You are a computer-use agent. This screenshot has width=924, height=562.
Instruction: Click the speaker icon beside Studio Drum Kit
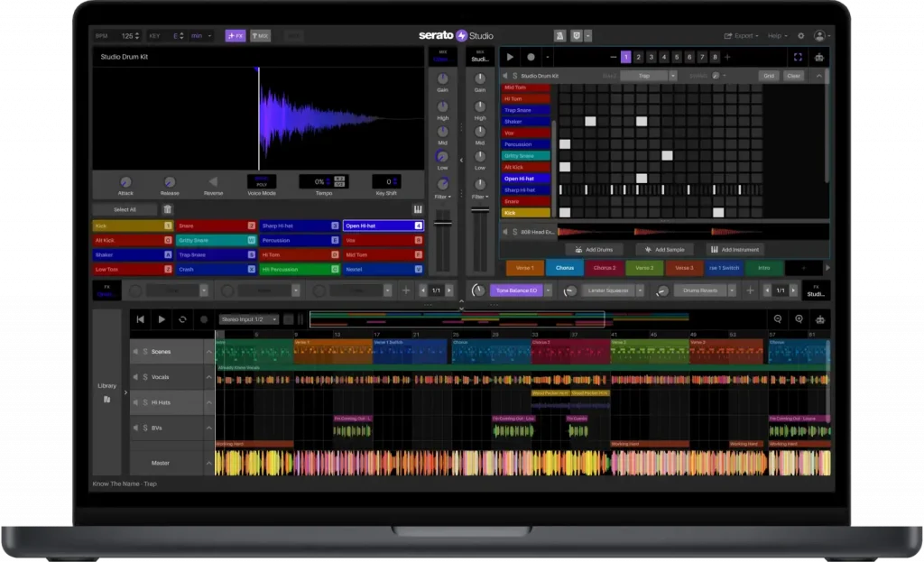tap(504, 76)
